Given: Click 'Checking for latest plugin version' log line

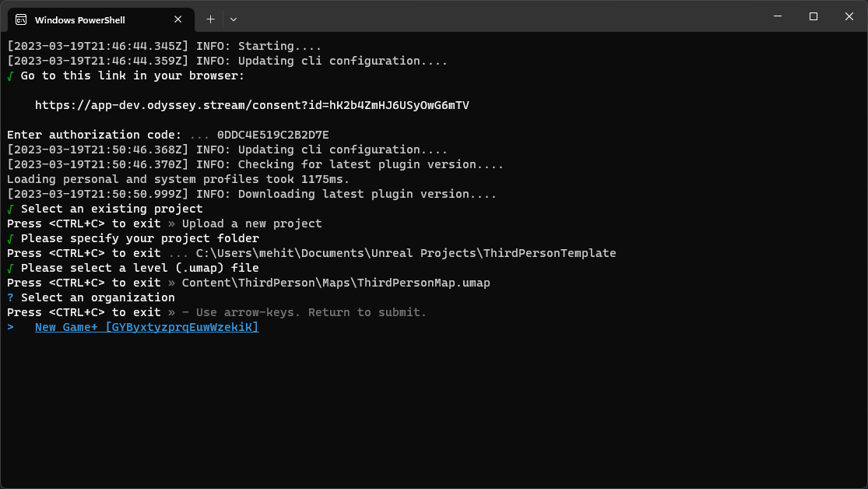Looking at the screenshot, I should click(x=255, y=164).
